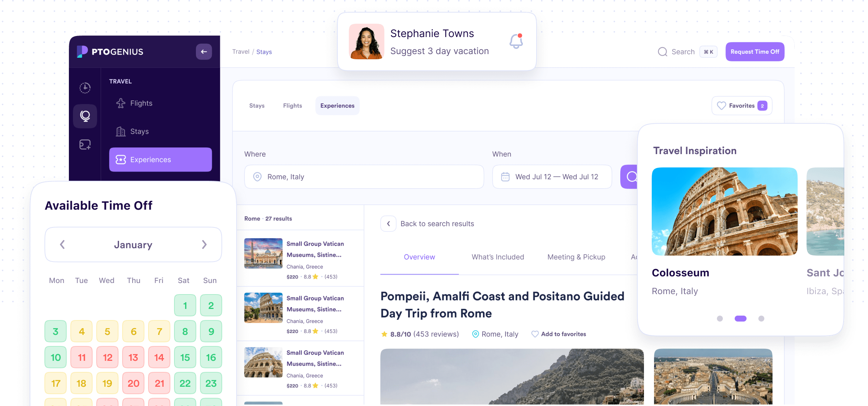Select third carousel dot indicator
868x406 pixels.
[x=761, y=319]
